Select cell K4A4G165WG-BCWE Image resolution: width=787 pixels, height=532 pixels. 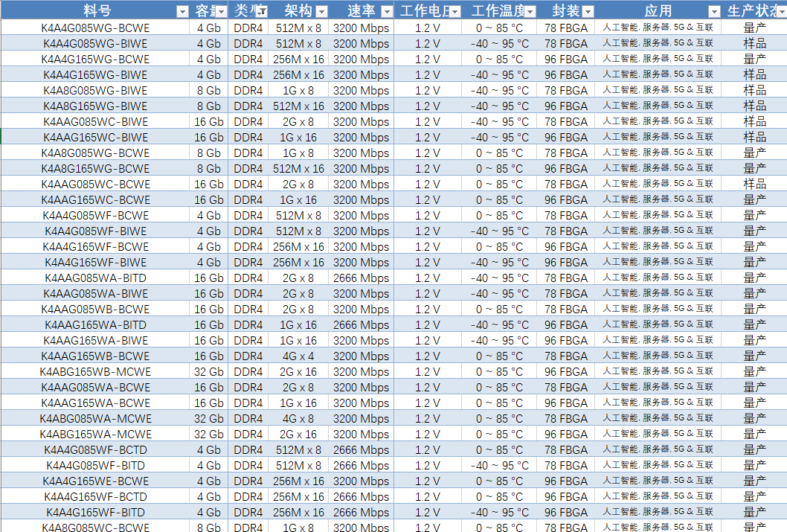click(95, 60)
